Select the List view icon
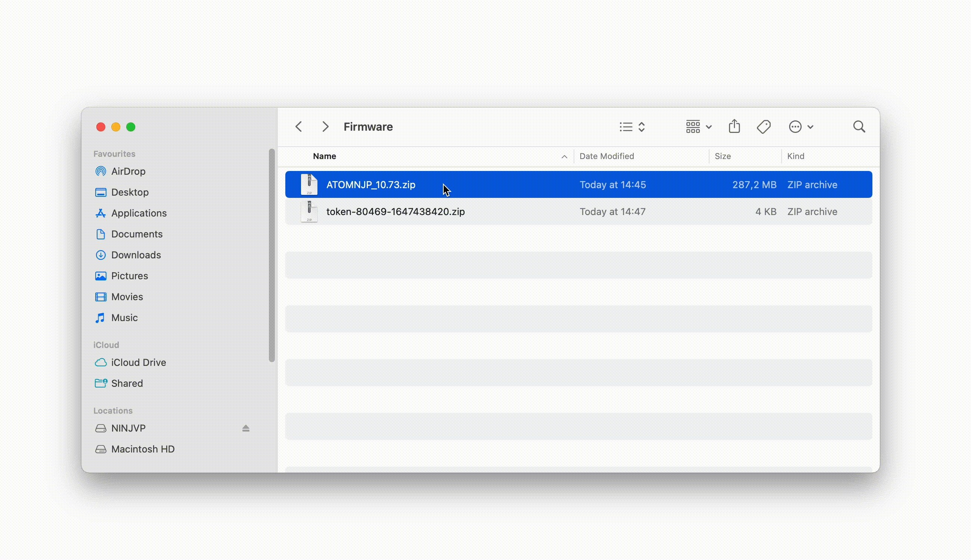 click(626, 127)
